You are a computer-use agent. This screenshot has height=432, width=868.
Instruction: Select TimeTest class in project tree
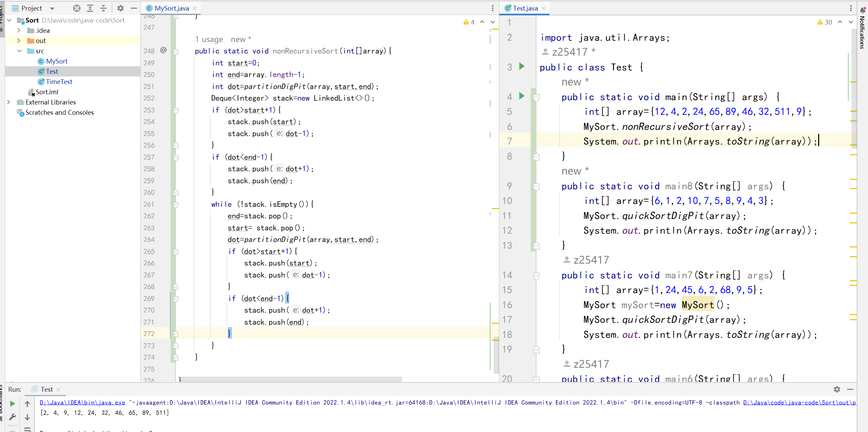pyautogui.click(x=59, y=82)
